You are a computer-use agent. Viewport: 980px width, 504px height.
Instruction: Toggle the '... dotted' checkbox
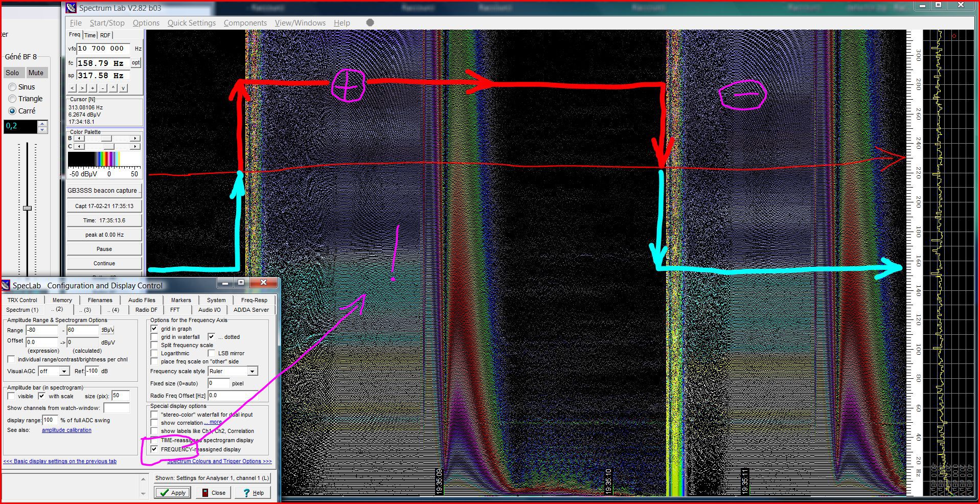coord(211,337)
